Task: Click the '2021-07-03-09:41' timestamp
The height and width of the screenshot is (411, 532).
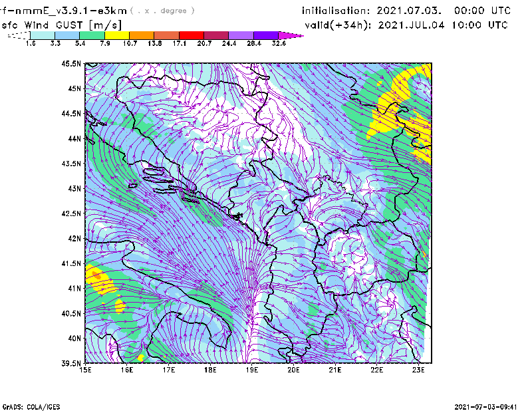Action: click(485, 407)
